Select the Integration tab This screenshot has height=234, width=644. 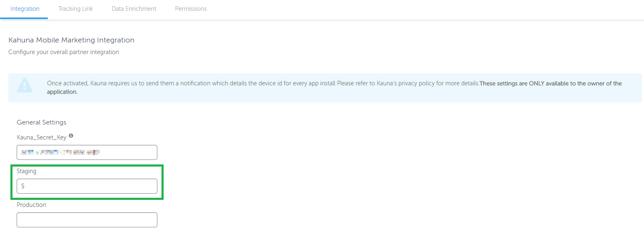(x=25, y=9)
